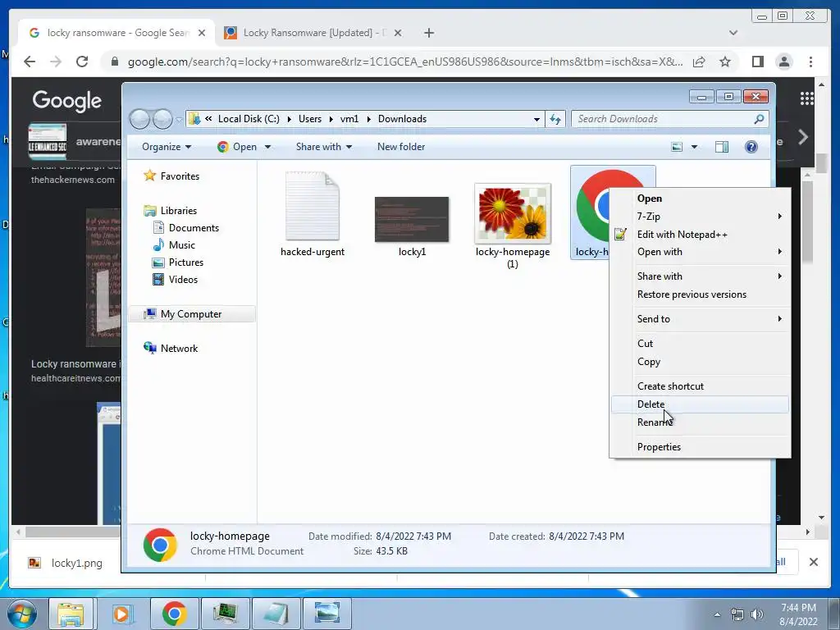Open a new Chrome tab
Image resolution: width=840 pixels, height=630 pixels.
point(428,33)
